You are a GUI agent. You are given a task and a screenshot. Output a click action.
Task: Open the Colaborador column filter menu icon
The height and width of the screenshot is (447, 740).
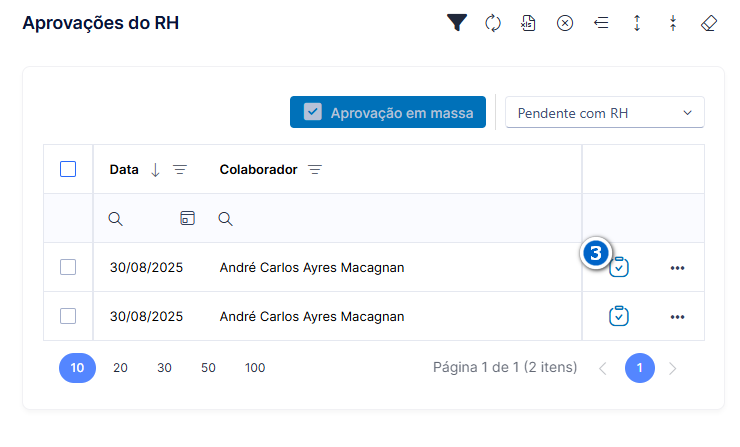pyautogui.click(x=315, y=169)
